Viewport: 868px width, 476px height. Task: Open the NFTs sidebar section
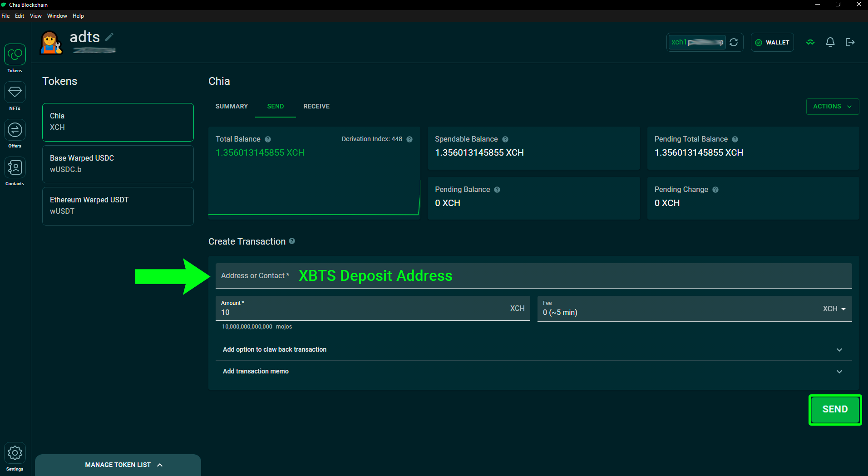pos(15,96)
